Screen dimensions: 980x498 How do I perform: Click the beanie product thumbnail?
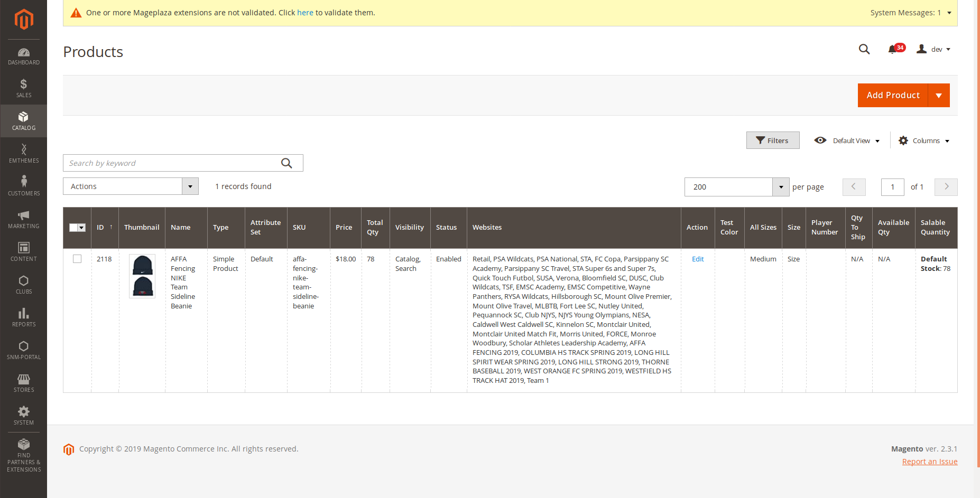click(x=142, y=276)
